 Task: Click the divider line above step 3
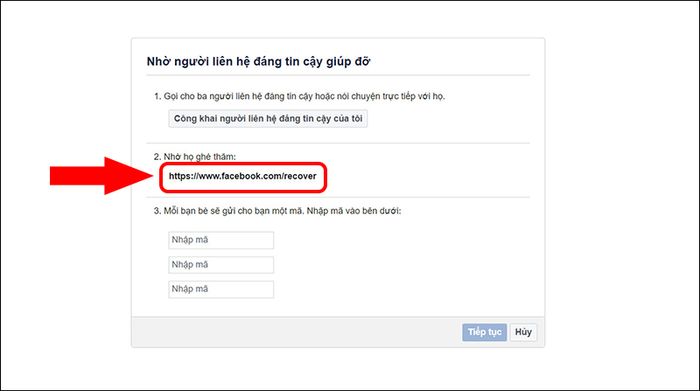pos(338,197)
